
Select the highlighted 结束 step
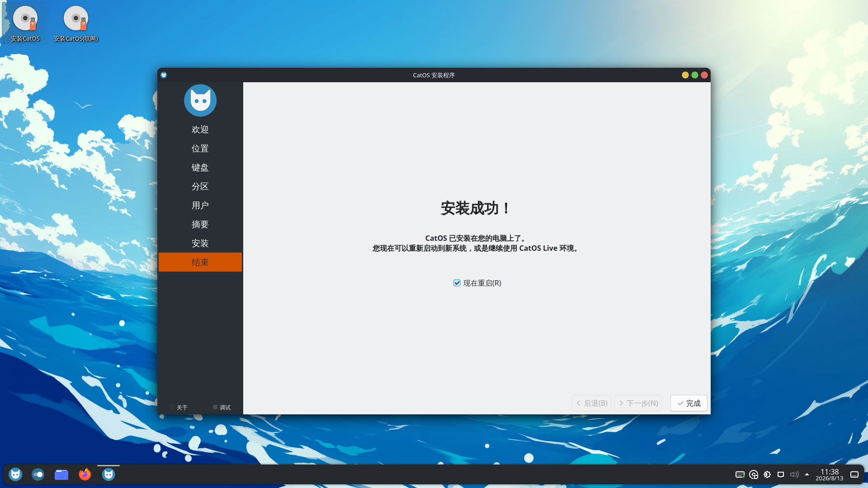click(200, 262)
